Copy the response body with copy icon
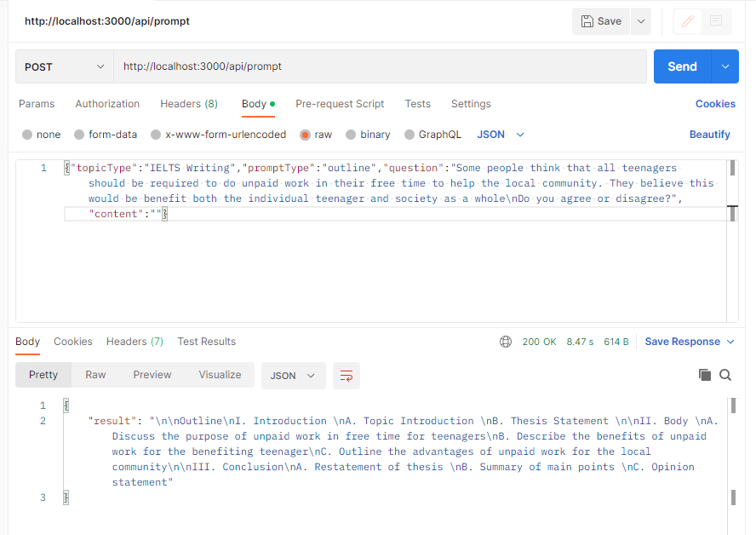Viewport: 756px width, 535px height. pyautogui.click(x=704, y=375)
